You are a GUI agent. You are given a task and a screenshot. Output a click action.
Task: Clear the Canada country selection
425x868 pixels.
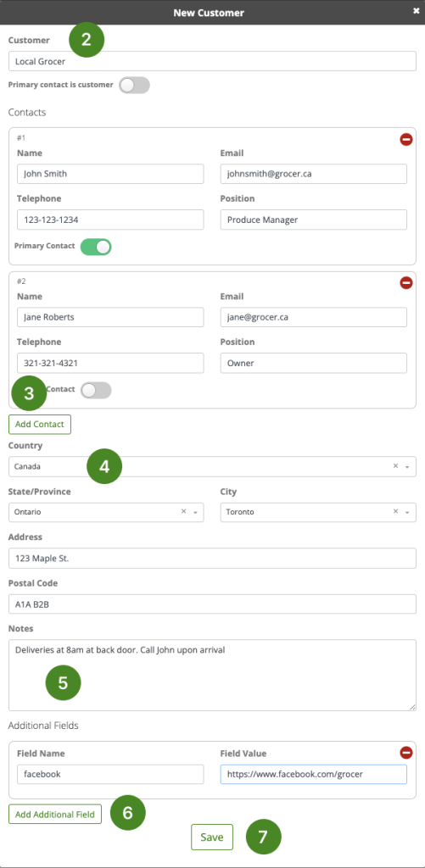tap(395, 466)
